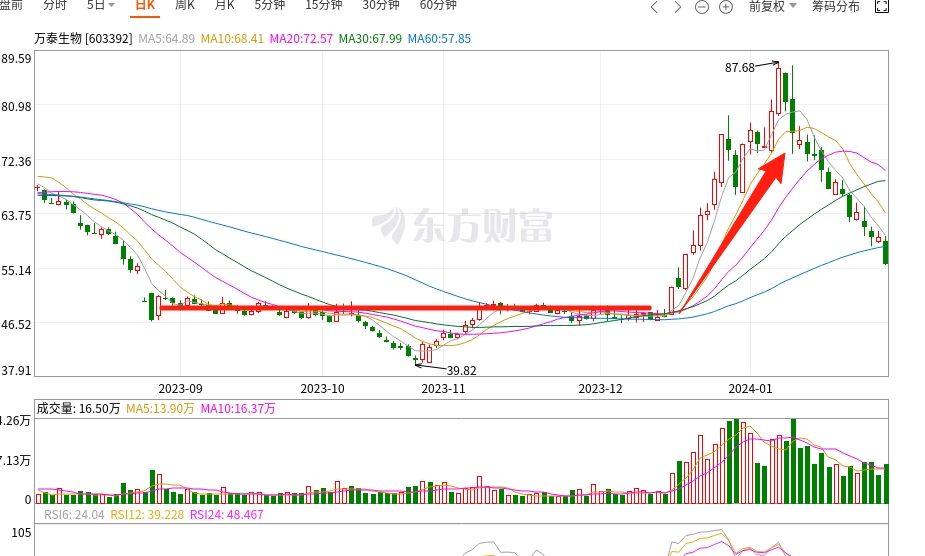Click the 2023-11 date axis label
The height and width of the screenshot is (556, 925).
click(444, 388)
